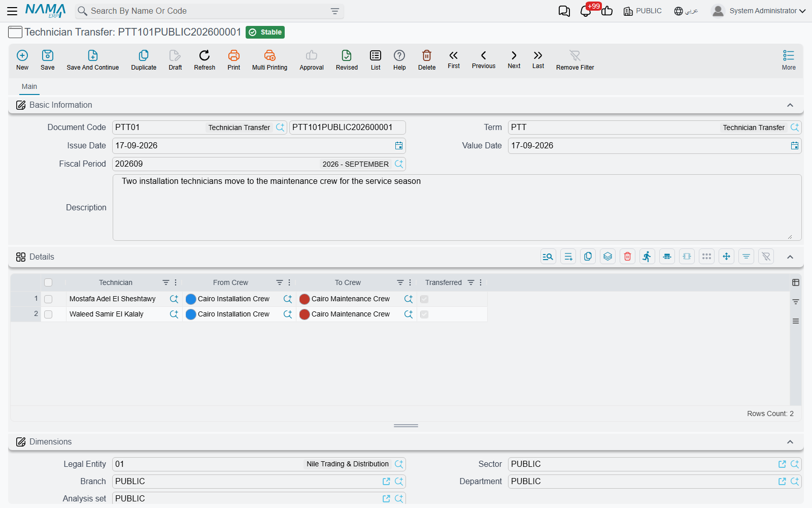
Task: Click the move arrows icon in Details
Action: [726, 257]
